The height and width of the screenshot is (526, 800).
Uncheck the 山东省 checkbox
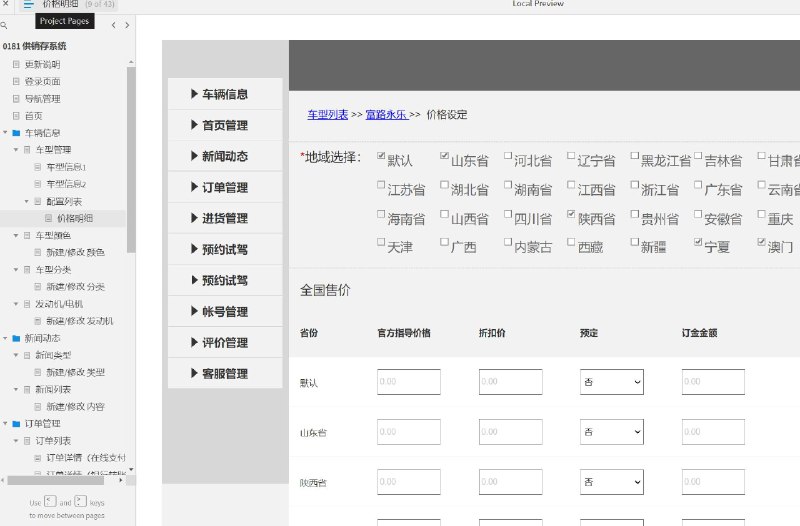point(444,156)
